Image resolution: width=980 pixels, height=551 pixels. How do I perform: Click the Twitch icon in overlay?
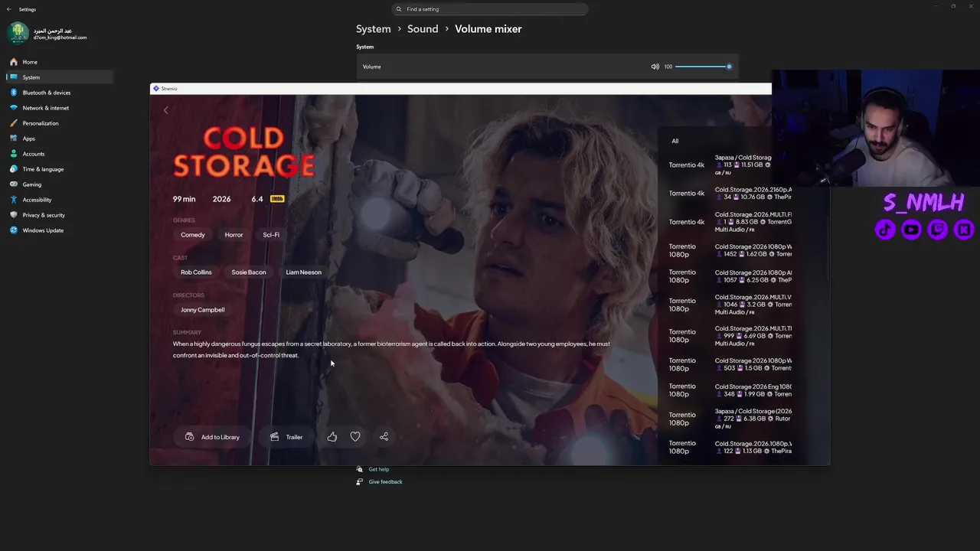tap(937, 230)
